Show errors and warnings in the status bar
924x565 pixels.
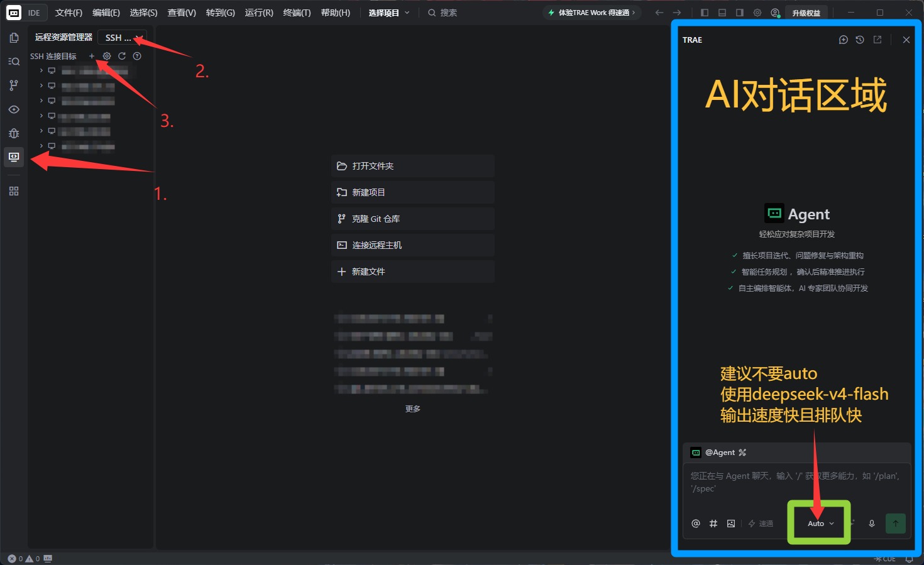(x=24, y=559)
